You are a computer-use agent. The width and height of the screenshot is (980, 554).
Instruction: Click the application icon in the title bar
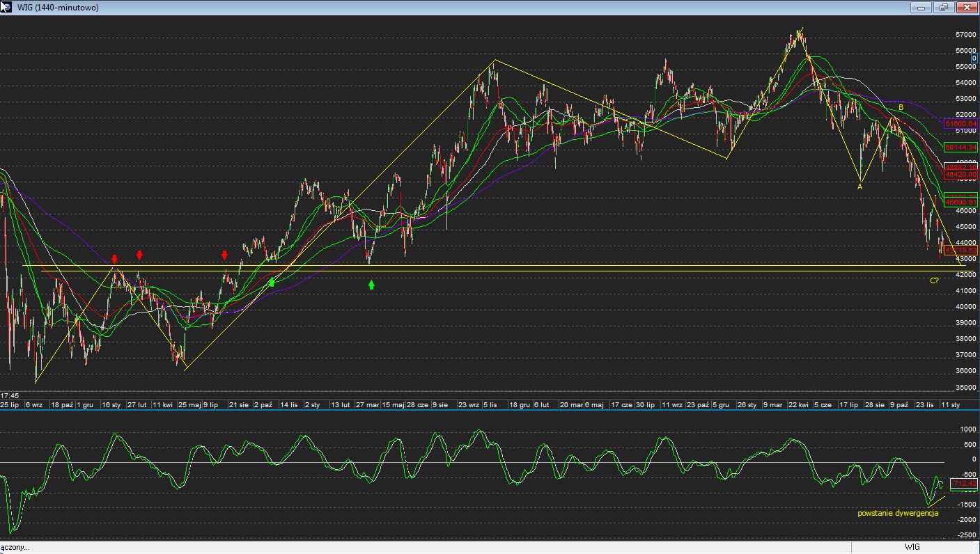pos(6,7)
